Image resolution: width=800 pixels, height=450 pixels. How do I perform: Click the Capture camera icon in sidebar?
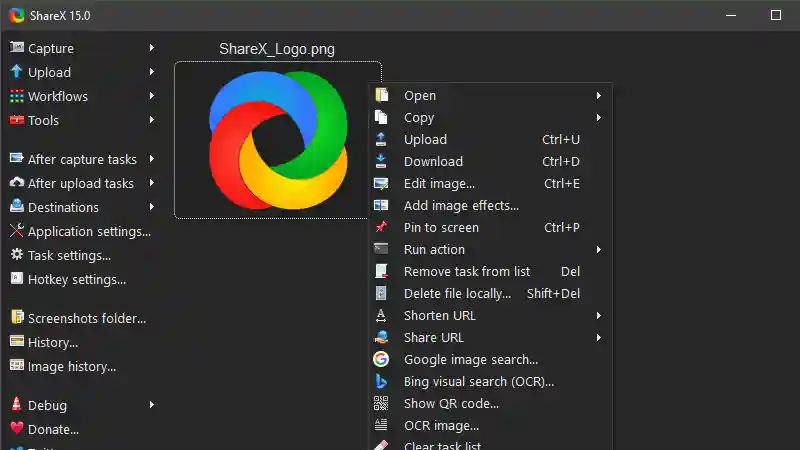(x=16, y=47)
